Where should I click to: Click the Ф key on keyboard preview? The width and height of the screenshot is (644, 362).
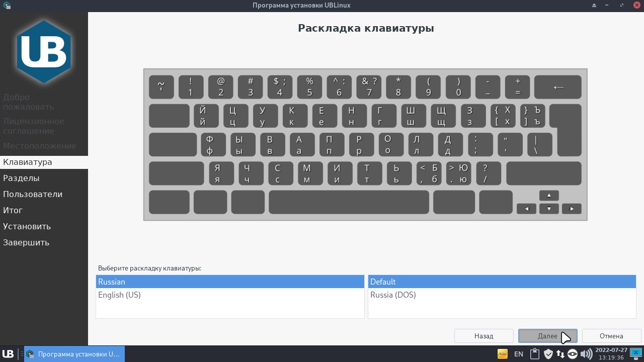point(213,145)
